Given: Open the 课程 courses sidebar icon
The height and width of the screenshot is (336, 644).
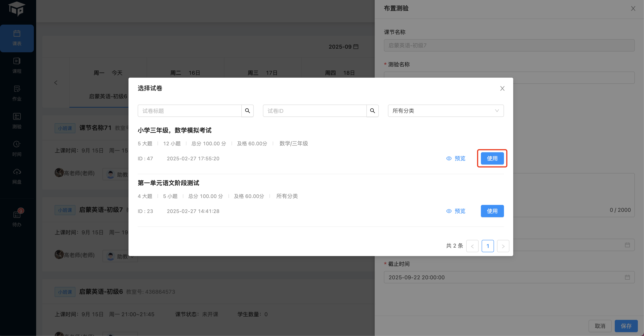Looking at the screenshot, I should pyautogui.click(x=17, y=66).
